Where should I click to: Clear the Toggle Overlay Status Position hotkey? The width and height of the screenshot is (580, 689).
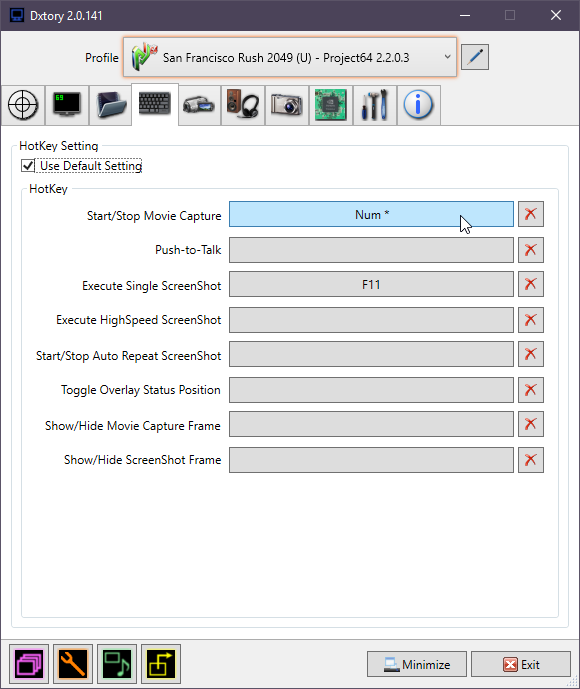[531, 390]
